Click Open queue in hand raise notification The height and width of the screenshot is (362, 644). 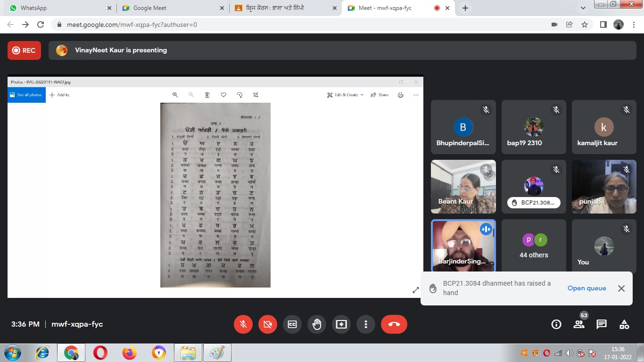click(x=586, y=288)
